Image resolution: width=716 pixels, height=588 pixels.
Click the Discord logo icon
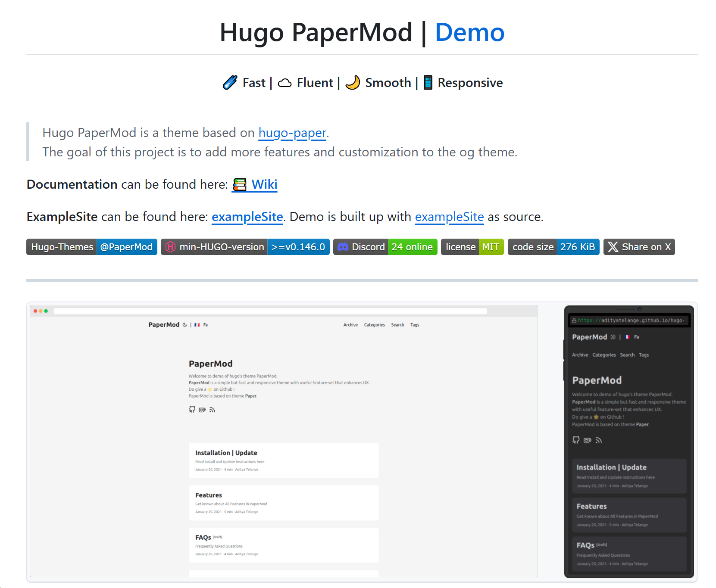[x=343, y=247]
